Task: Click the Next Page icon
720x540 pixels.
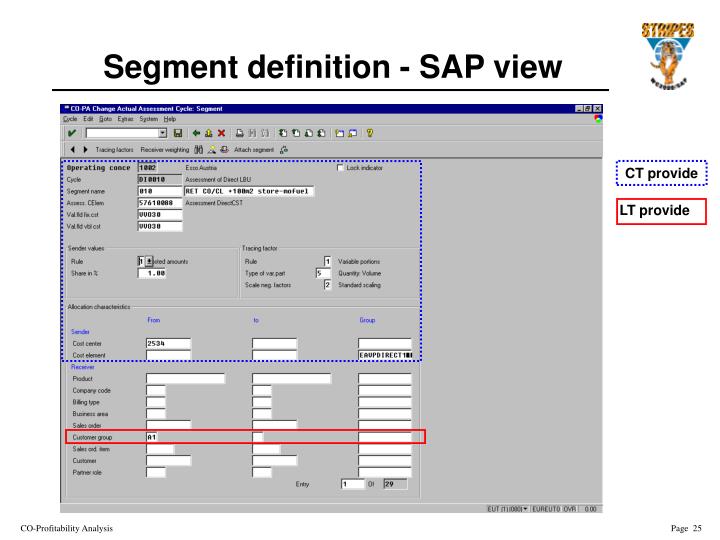Action: (x=309, y=133)
